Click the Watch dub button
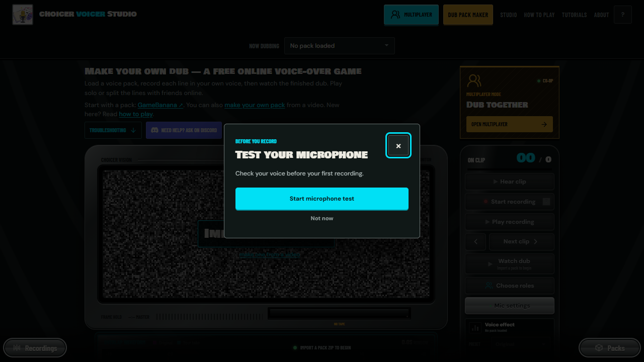644x362 pixels. click(x=510, y=263)
